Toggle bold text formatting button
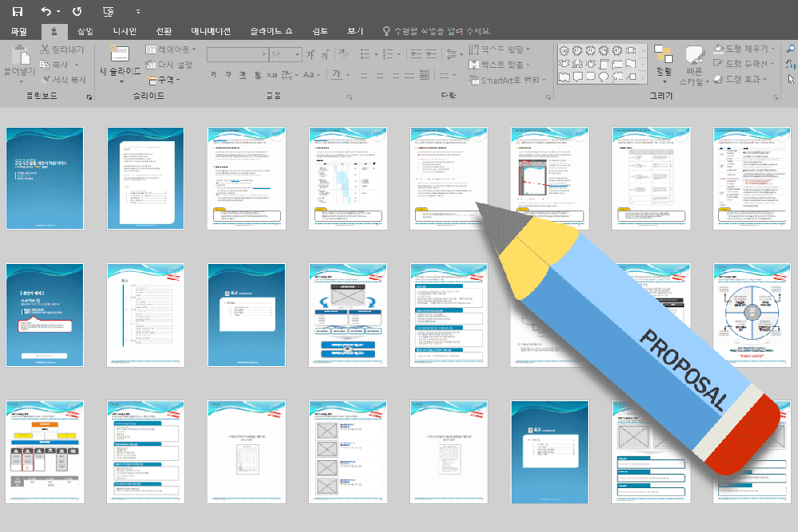Image resolution: width=798 pixels, height=532 pixels. point(214,75)
